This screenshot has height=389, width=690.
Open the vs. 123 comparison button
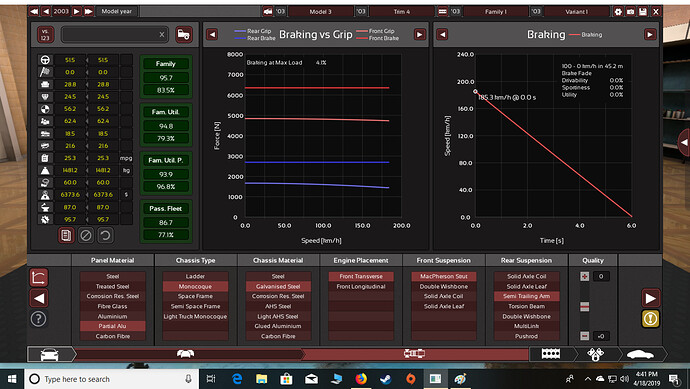tap(45, 34)
